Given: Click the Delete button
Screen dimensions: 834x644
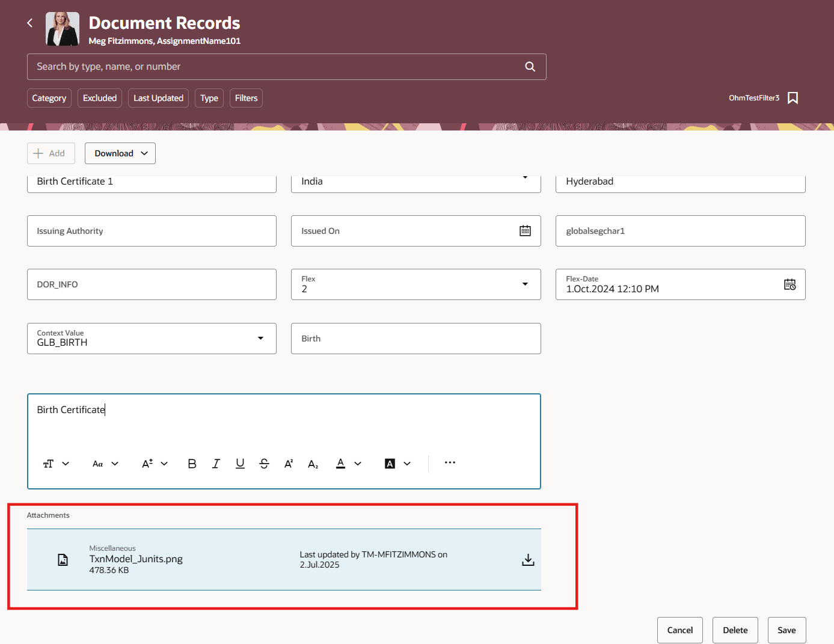Looking at the screenshot, I should pyautogui.click(x=735, y=630).
